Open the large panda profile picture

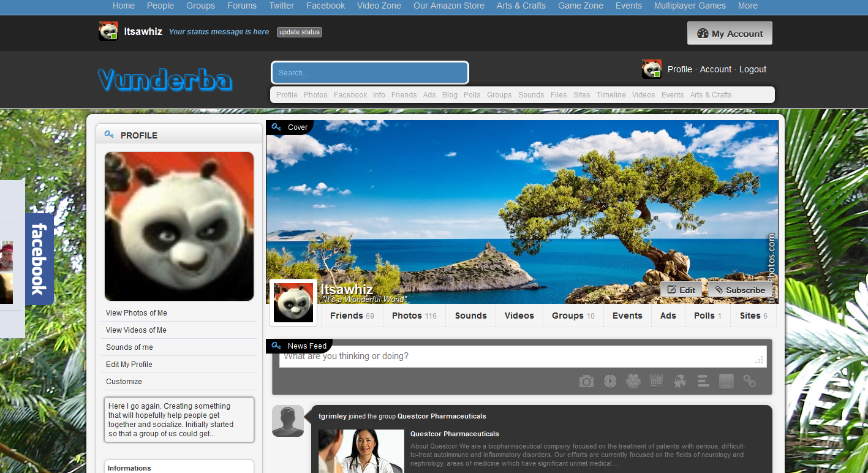pos(179,226)
